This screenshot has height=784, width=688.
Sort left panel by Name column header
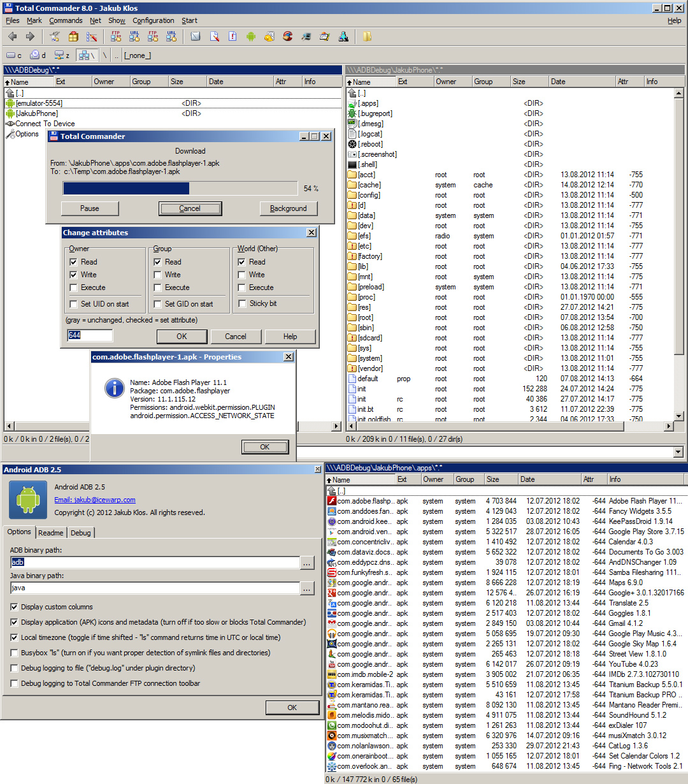click(x=28, y=82)
